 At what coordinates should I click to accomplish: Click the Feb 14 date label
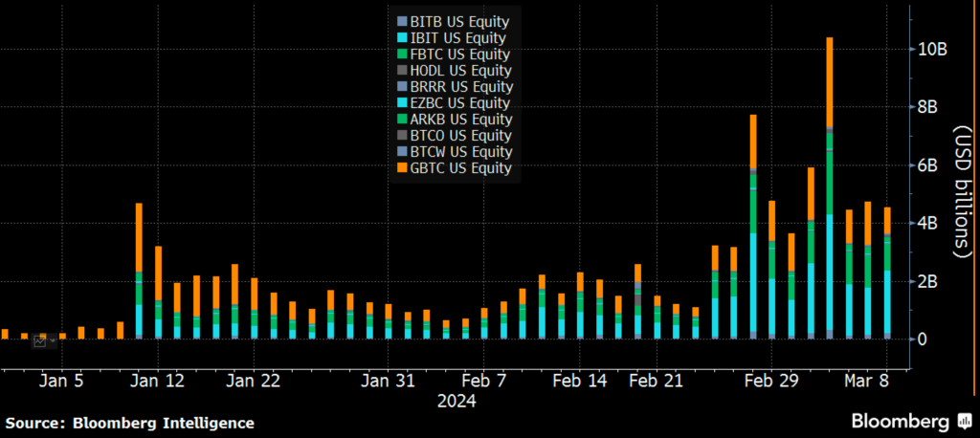tap(581, 382)
